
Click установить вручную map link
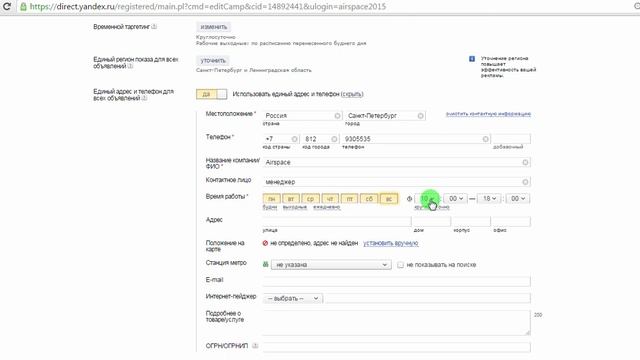click(x=391, y=243)
